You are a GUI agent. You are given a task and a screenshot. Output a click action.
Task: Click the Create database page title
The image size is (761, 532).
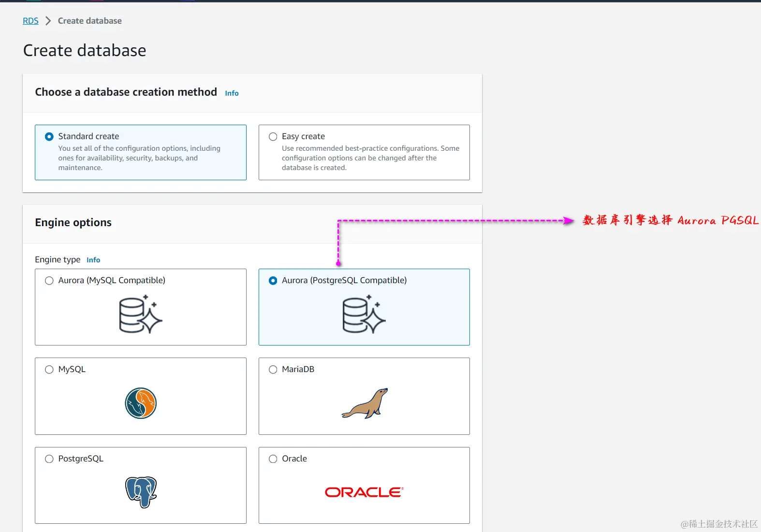point(85,50)
